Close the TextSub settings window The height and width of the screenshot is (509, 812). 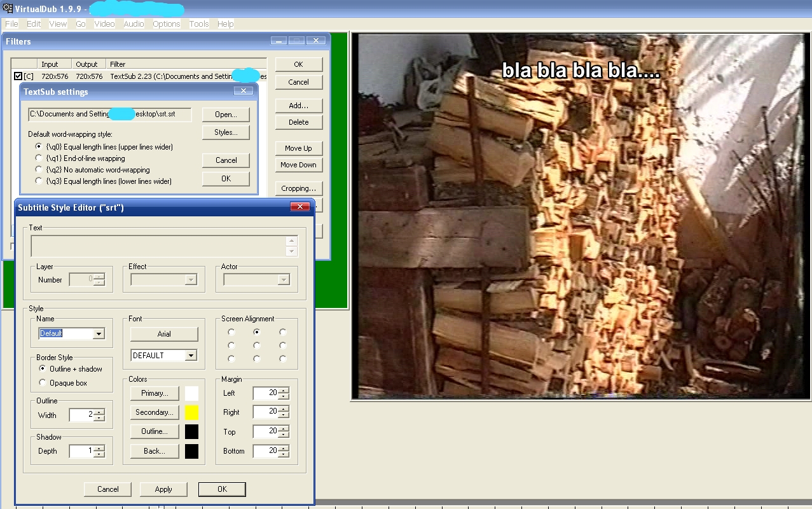pos(243,92)
